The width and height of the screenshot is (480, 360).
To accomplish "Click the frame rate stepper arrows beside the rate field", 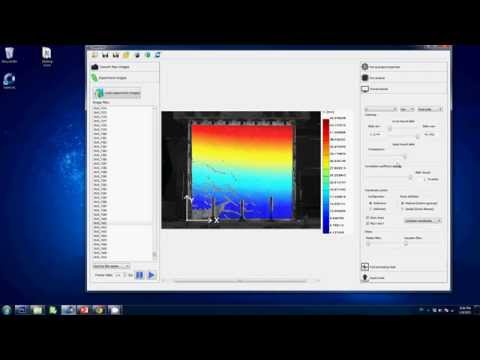I will [x=125, y=275].
